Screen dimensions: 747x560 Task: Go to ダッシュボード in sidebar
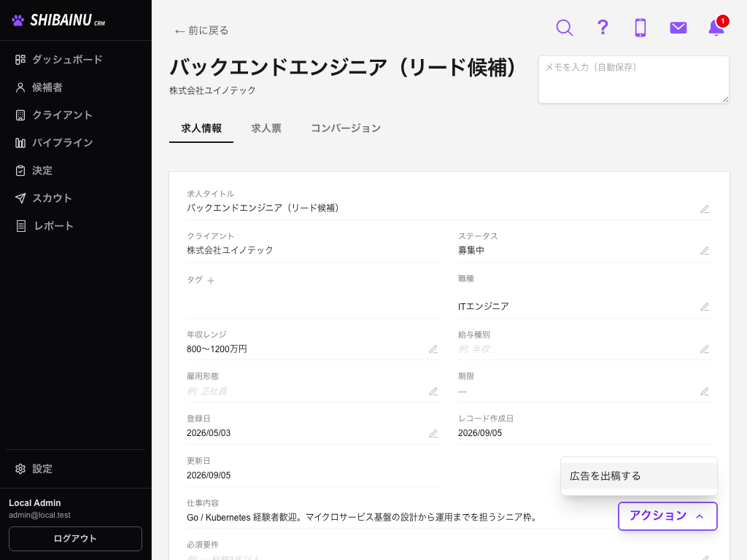coord(58,60)
